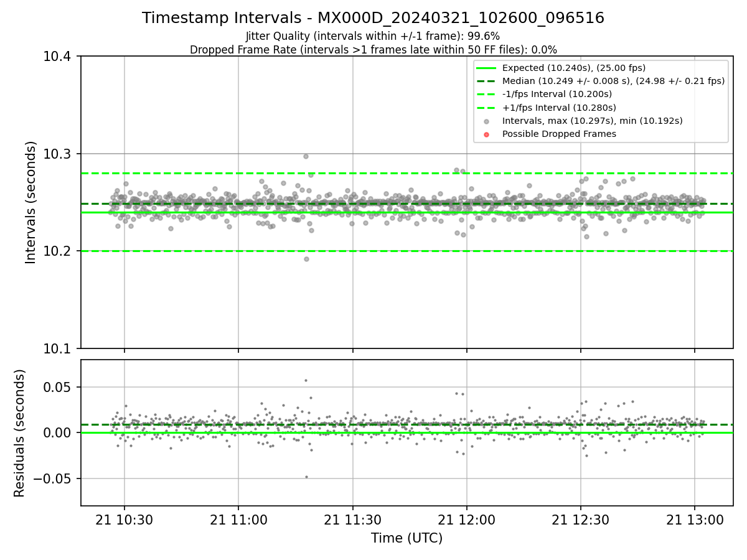Viewport: 747px width, 560px height.
Task: Click the 21 10:30 time tick label
Action: point(125,520)
